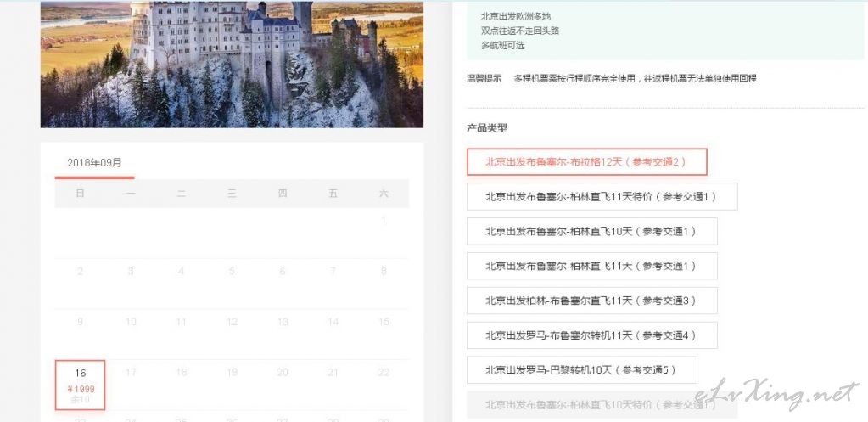This screenshot has width=868, height=422.
Task: Select Brussels-Prague 12 days product option
Action: click(587, 161)
